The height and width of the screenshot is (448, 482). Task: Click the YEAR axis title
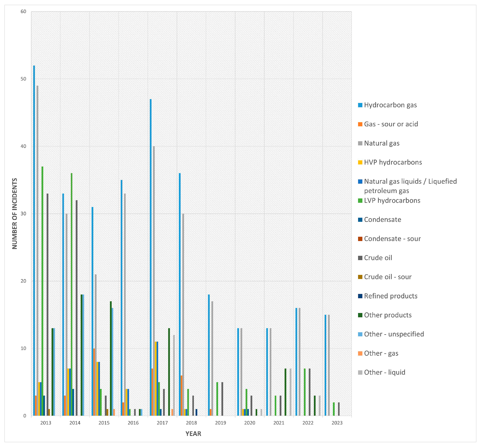coord(193,434)
